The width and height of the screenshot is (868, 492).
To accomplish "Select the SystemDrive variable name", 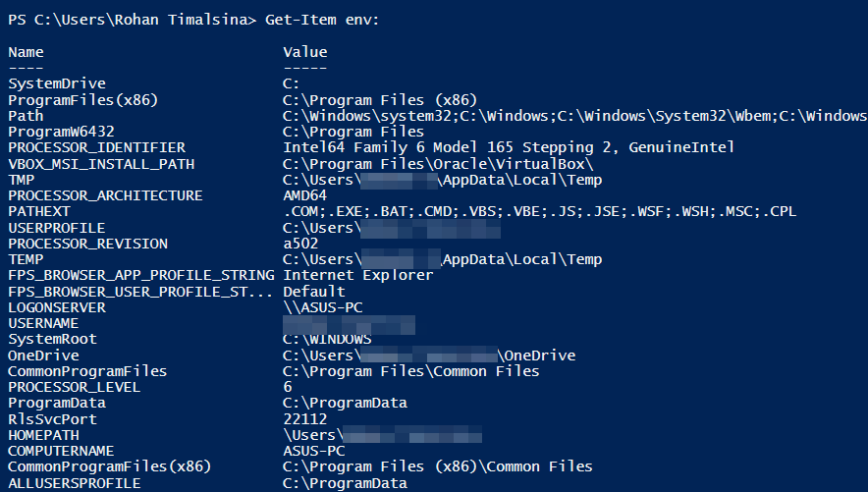I will click(57, 83).
